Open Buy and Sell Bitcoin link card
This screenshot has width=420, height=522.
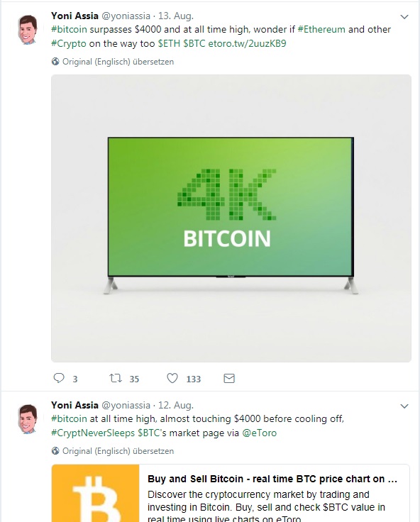[x=231, y=493]
